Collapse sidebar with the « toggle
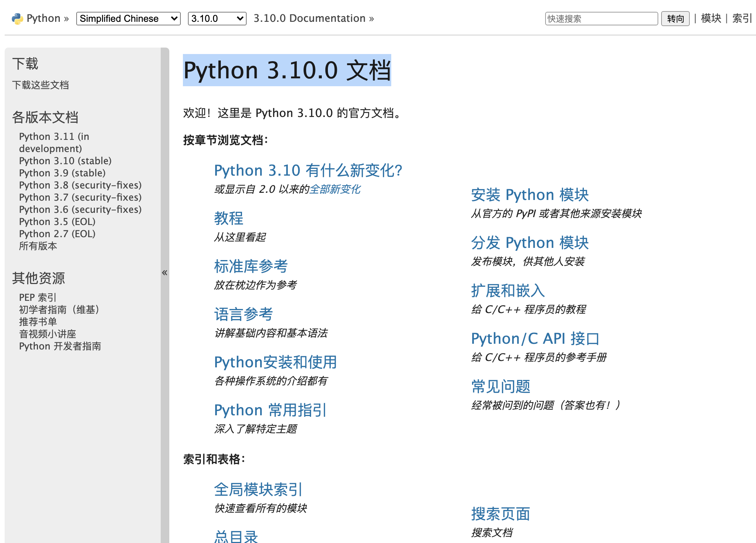Viewport: 756px width, 543px height. pos(165,273)
